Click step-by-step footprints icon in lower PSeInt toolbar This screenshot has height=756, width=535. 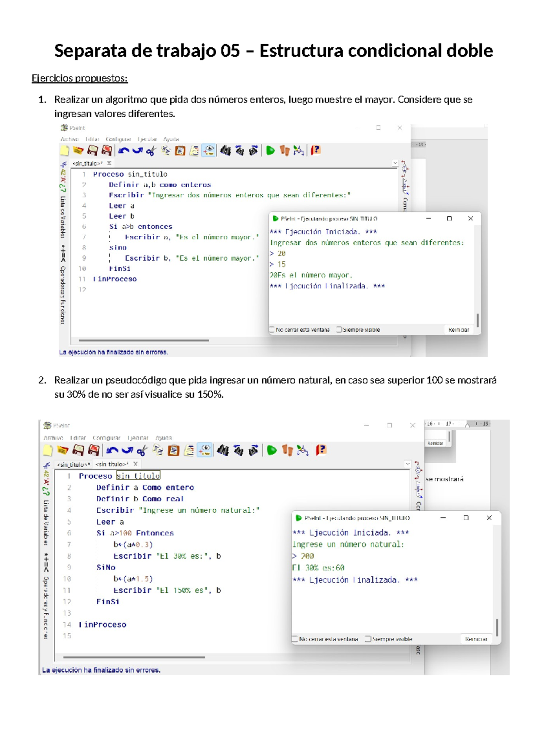[x=288, y=450]
